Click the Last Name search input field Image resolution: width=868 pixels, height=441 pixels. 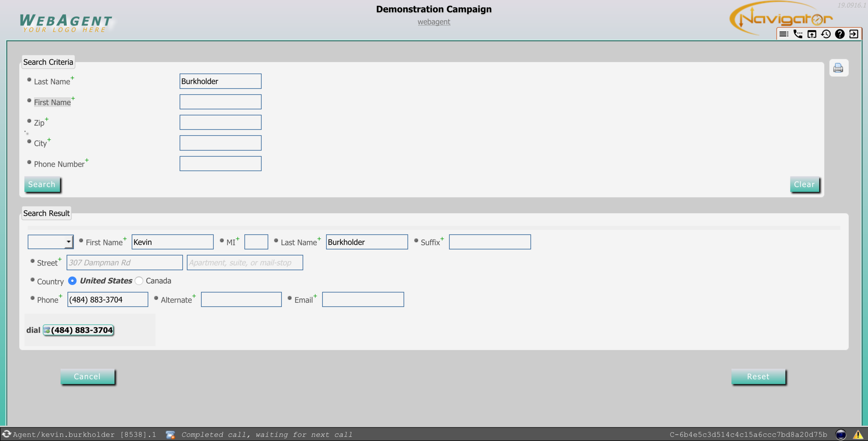click(220, 81)
